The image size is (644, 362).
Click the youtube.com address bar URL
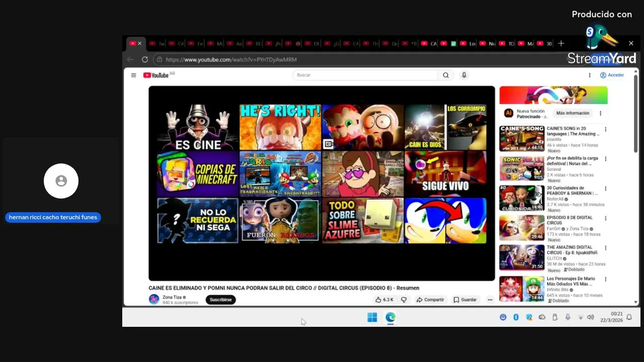coord(231,59)
